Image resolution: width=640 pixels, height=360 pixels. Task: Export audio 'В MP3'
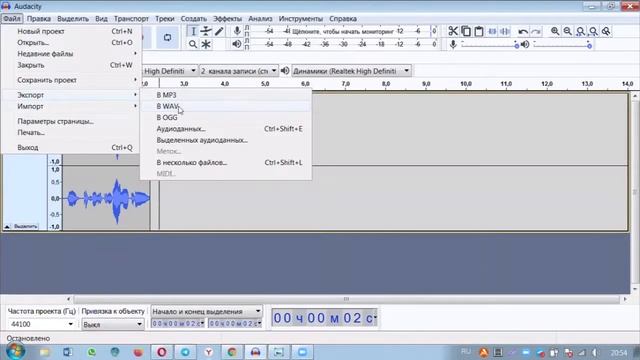pos(226,95)
